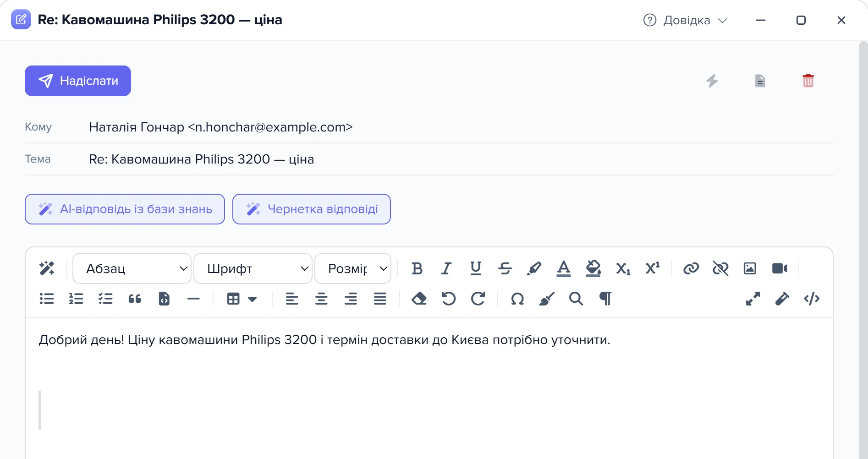Choose background fill color

pyautogui.click(x=593, y=268)
